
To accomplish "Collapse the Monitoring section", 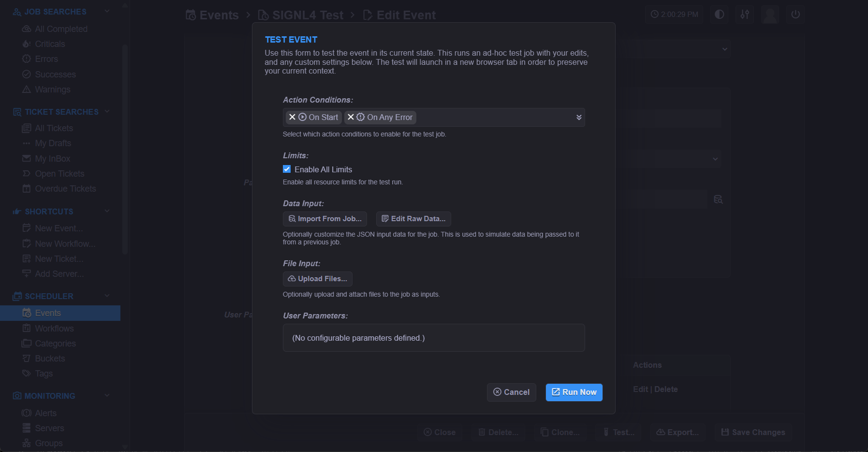I will click(x=107, y=395).
